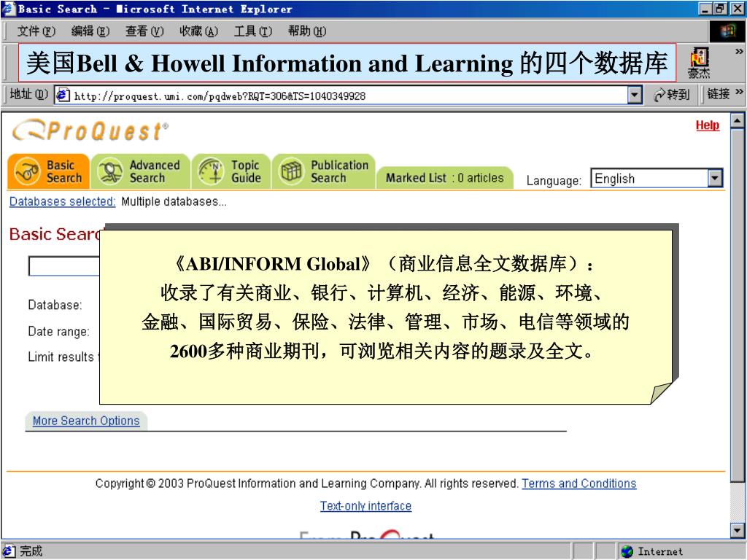747x560 pixels.
Task: Click in the address bar URL field
Action: coord(349,96)
